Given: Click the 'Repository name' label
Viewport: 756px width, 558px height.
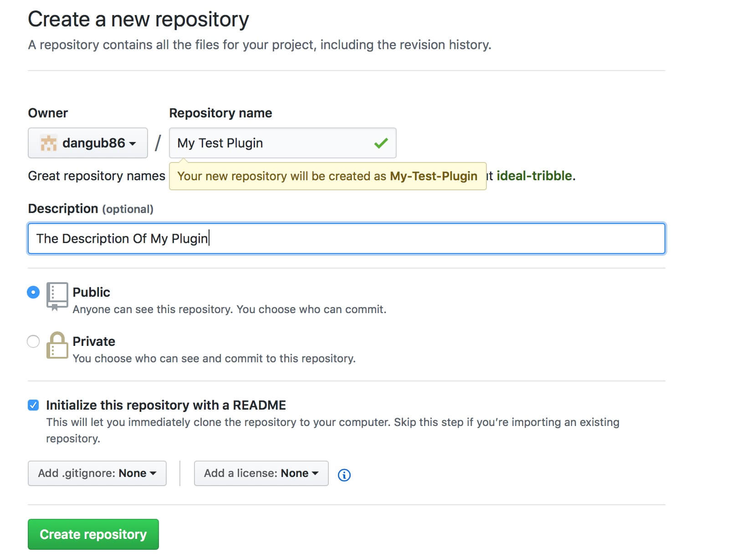Looking at the screenshot, I should 220,113.
